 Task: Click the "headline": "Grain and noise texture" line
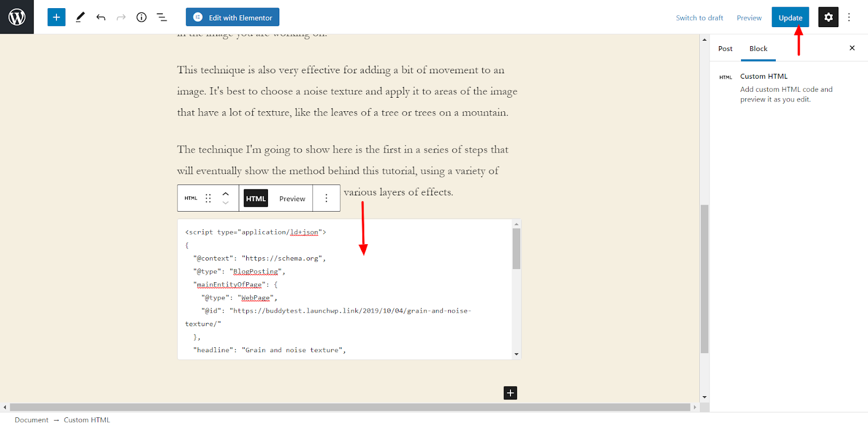[270, 350]
